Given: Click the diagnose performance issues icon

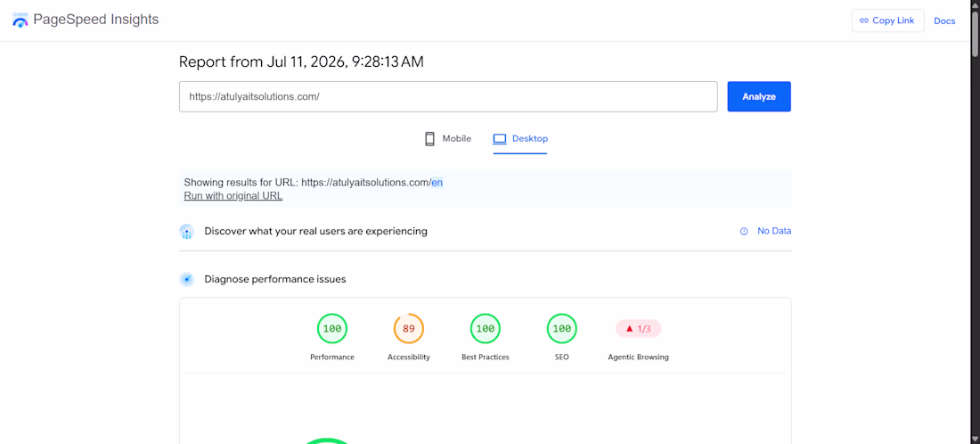Looking at the screenshot, I should (x=186, y=279).
